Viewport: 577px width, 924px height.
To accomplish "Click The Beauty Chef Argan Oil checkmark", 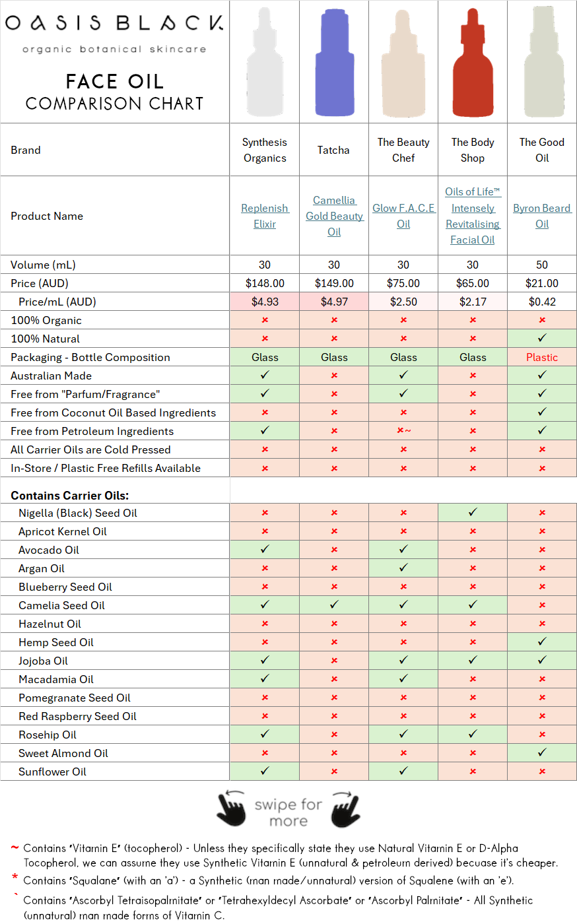I will pyautogui.click(x=403, y=568).
